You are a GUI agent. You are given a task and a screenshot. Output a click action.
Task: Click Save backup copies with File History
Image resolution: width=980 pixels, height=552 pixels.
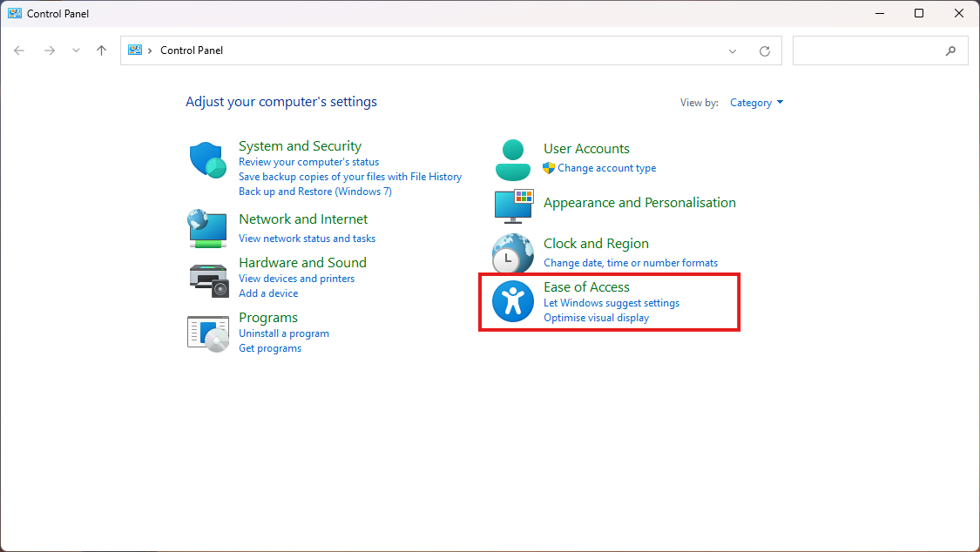[349, 177]
